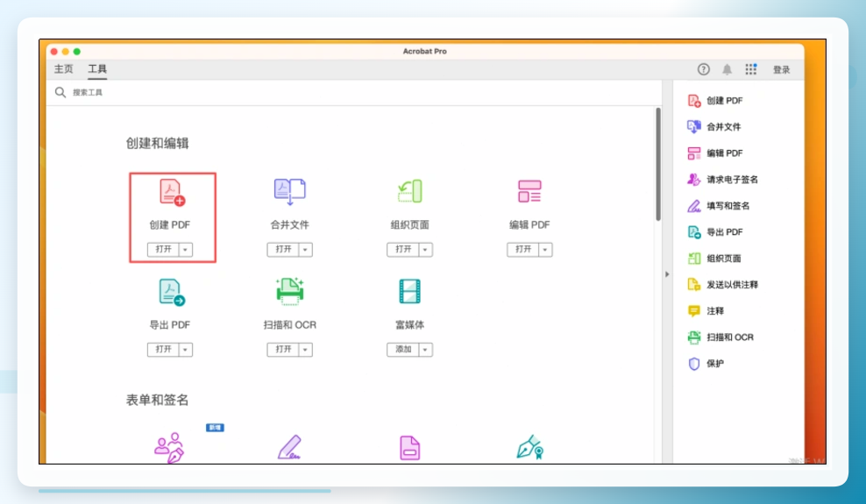Click the 合并文件 tool icon in main grid
The image size is (866, 504).
click(290, 192)
